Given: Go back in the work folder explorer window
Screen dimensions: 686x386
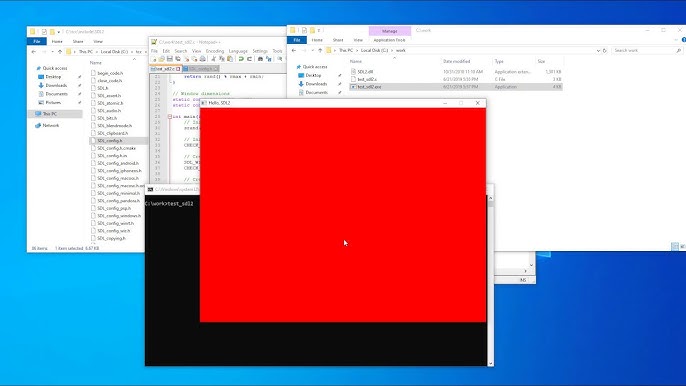Looking at the screenshot, I should click(x=294, y=50).
